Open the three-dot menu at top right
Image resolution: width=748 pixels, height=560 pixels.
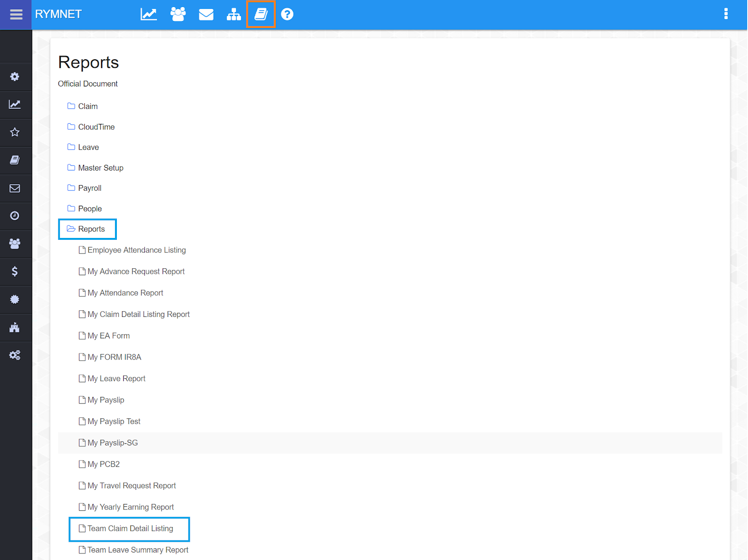point(726,14)
